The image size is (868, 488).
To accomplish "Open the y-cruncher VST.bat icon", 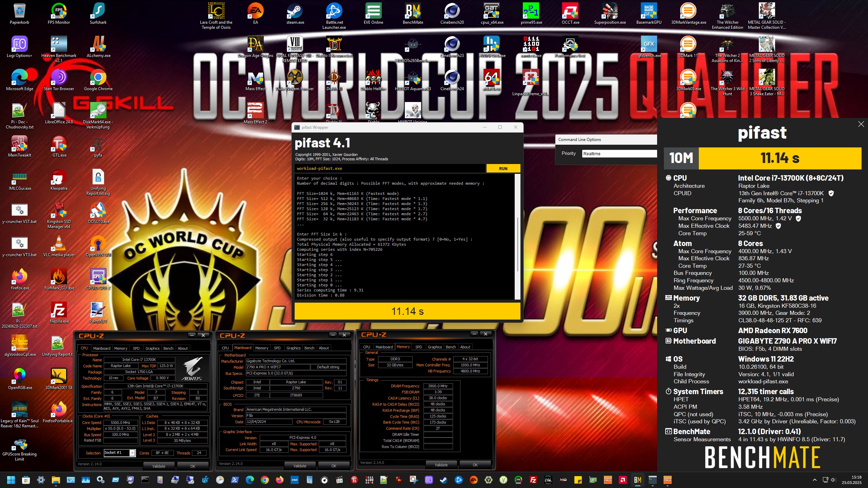I will point(19,213).
